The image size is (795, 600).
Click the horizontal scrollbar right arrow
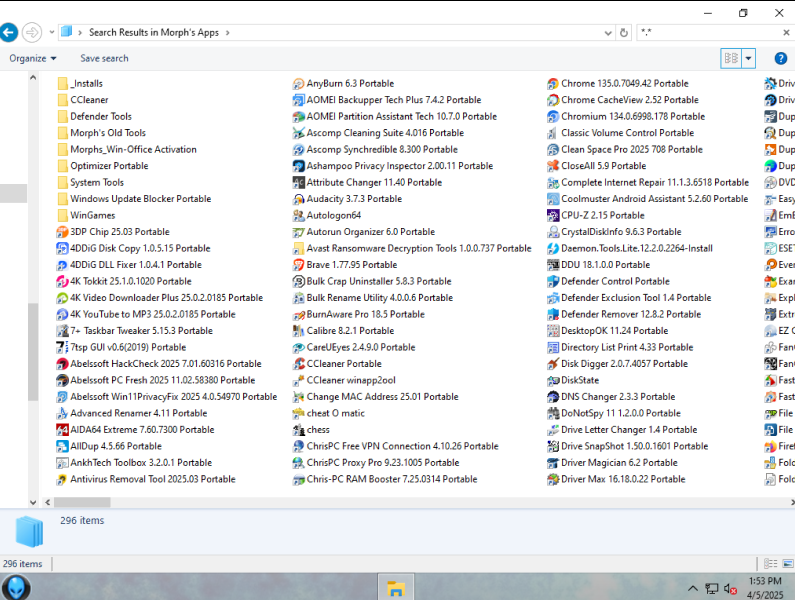click(792, 502)
